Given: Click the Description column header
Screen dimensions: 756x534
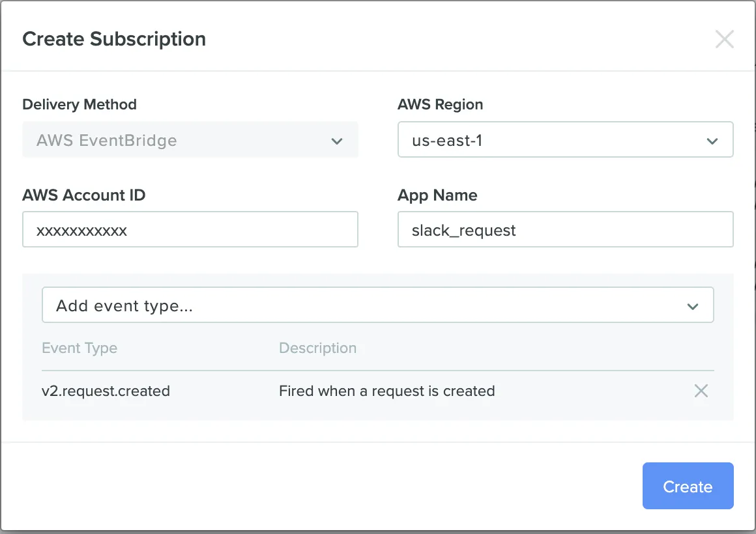Looking at the screenshot, I should tap(318, 348).
